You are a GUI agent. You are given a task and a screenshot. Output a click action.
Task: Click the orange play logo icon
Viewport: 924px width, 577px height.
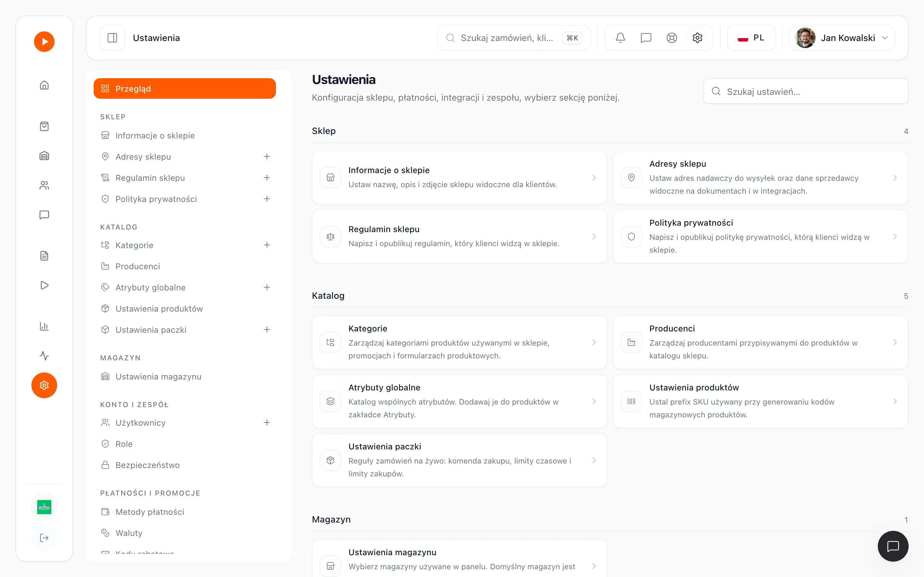tap(44, 42)
